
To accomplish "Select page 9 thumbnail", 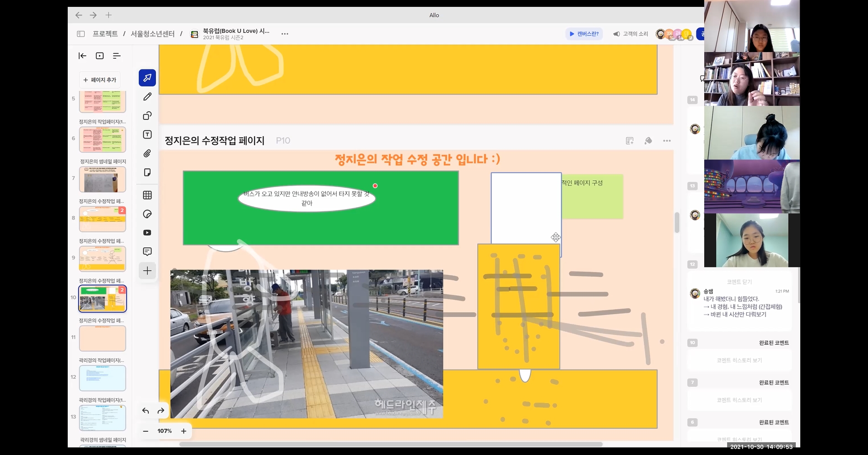I will (102, 259).
